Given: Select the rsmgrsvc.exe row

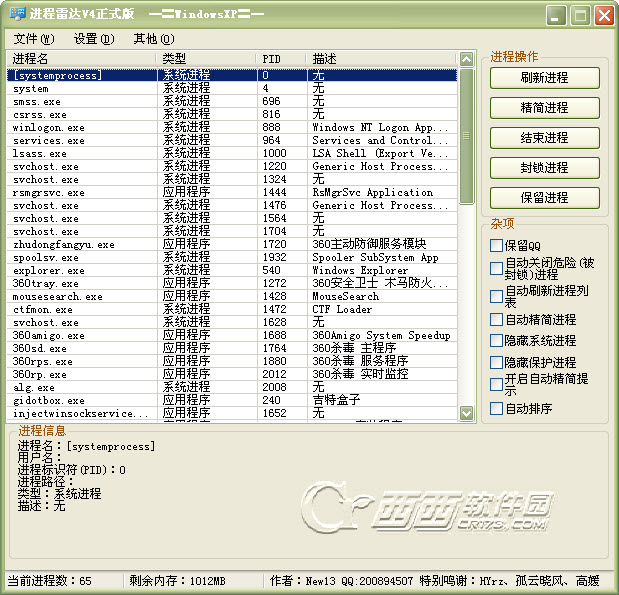Looking at the screenshot, I should [x=232, y=192].
